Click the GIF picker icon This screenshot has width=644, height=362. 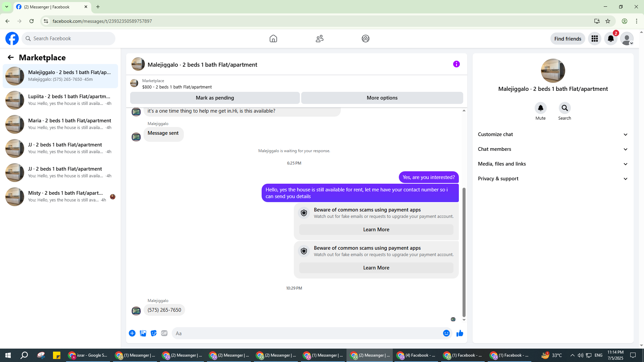tap(164, 333)
